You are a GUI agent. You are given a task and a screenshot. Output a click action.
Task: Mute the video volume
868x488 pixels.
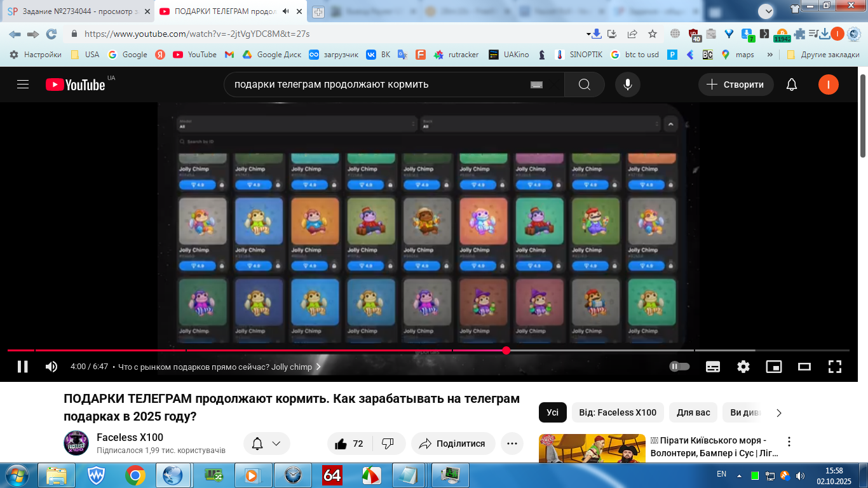[51, 367]
